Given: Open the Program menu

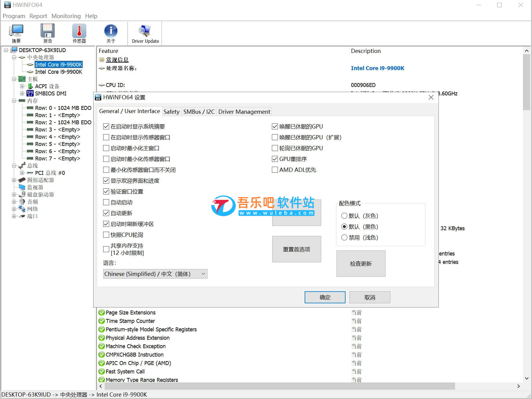Looking at the screenshot, I should (x=14, y=16).
